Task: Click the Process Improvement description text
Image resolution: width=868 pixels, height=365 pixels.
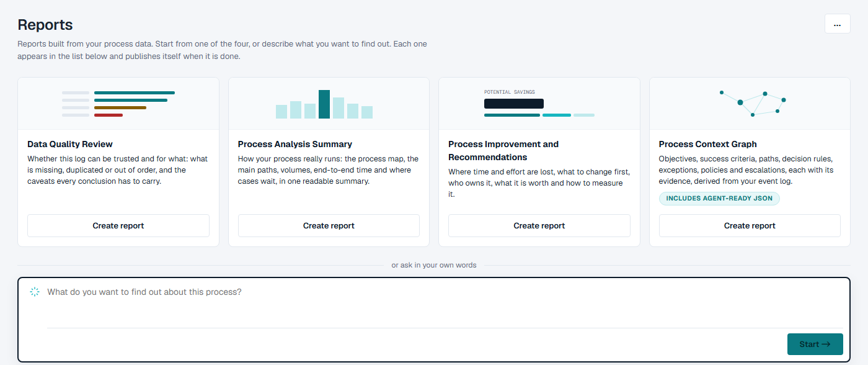Action: pos(539,183)
